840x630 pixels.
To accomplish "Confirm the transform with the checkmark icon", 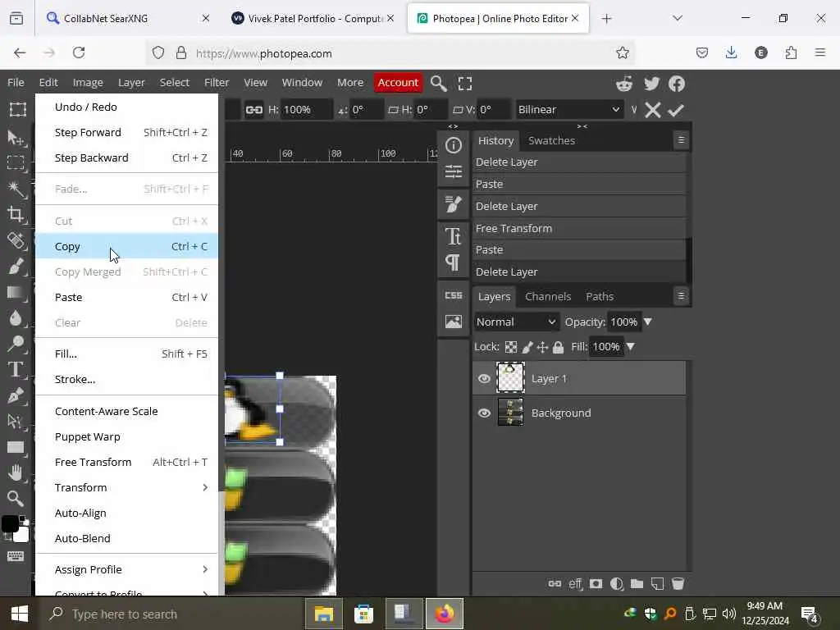I will 676,110.
